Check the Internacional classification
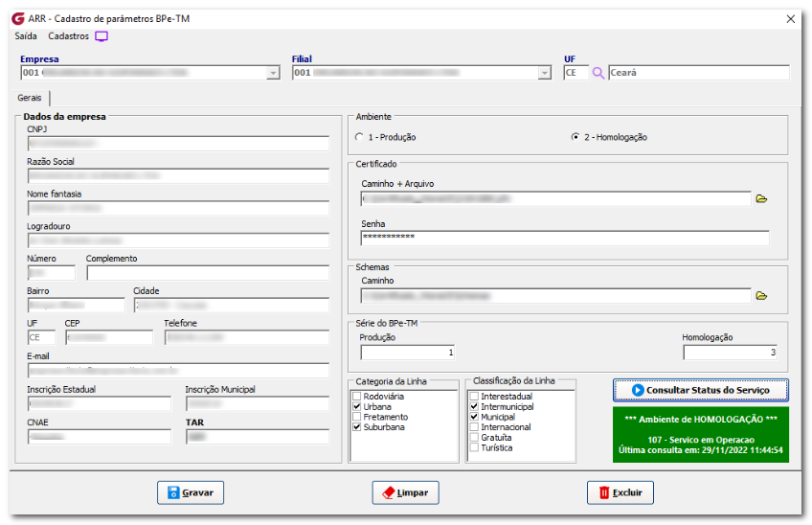 (x=474, y=427)
